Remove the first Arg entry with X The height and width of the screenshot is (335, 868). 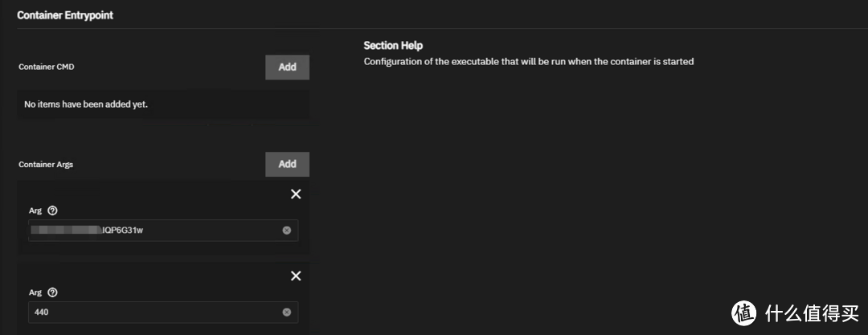pyautogui.click(x=296, y=194)
